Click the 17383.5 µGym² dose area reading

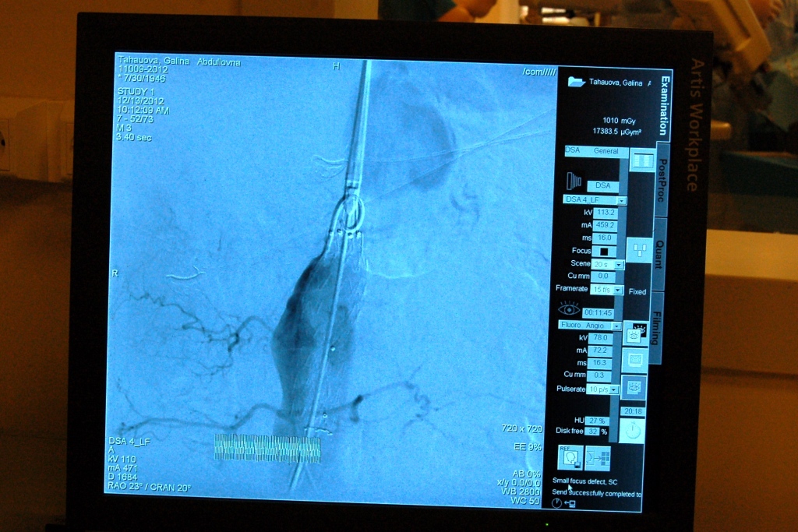(x=617, y=132)
